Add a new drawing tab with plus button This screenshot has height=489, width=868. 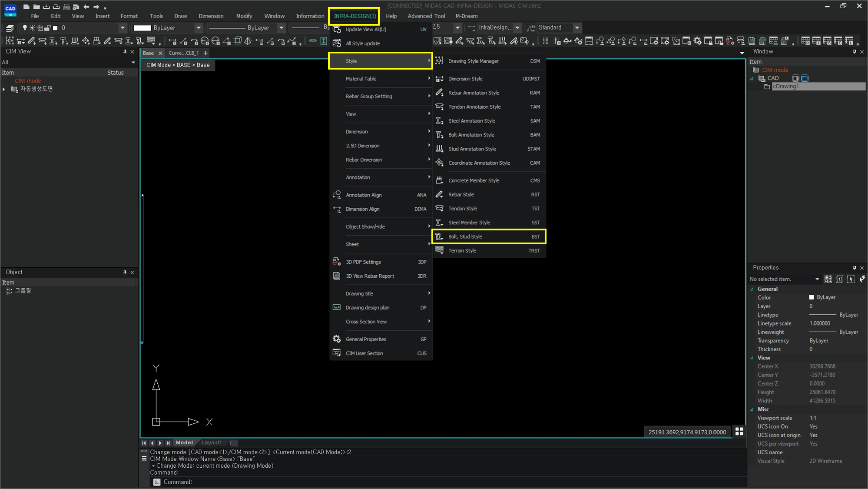pyautogui.click(x=205, y=53)
